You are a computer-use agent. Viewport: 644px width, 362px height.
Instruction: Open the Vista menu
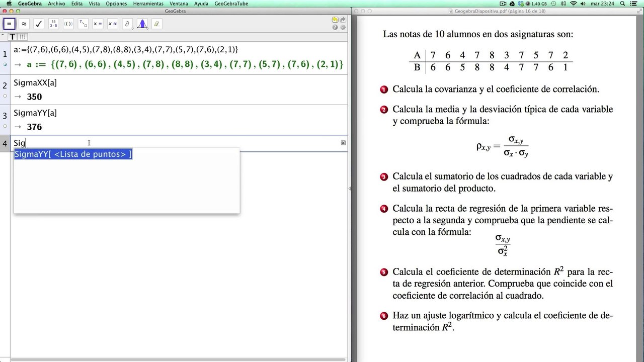click(x=94, y=4)
